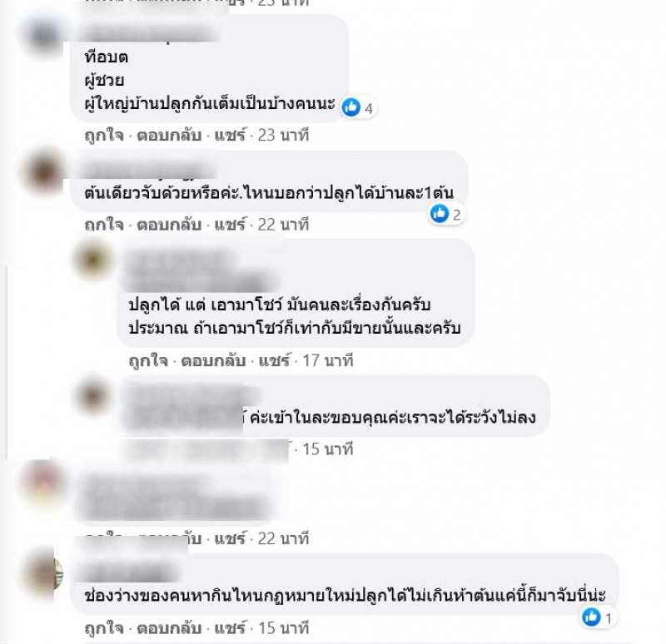The height and width of the screenshot is (644, 666).
Task: Click the like reaction icon showing 1
Action: pyautogui.click(x=591, y=617)
